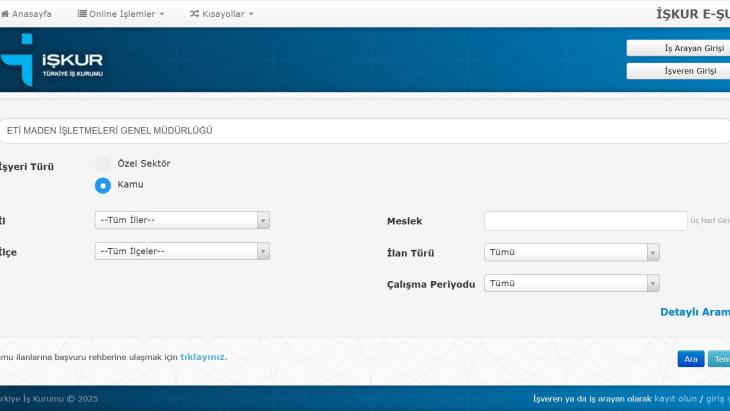Open the Online İşlemler menu

click(x=121, y=14)
